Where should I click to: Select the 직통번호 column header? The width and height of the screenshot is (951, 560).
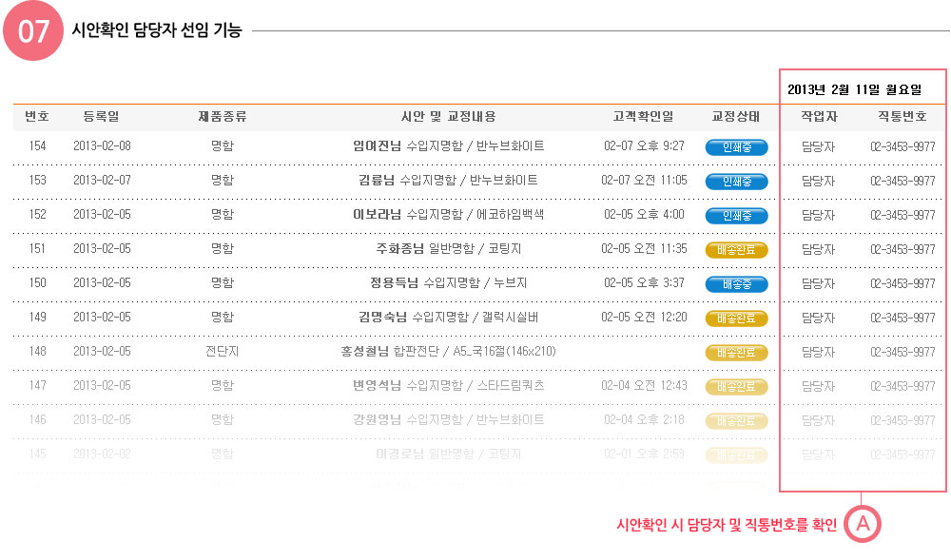[902, 117]
